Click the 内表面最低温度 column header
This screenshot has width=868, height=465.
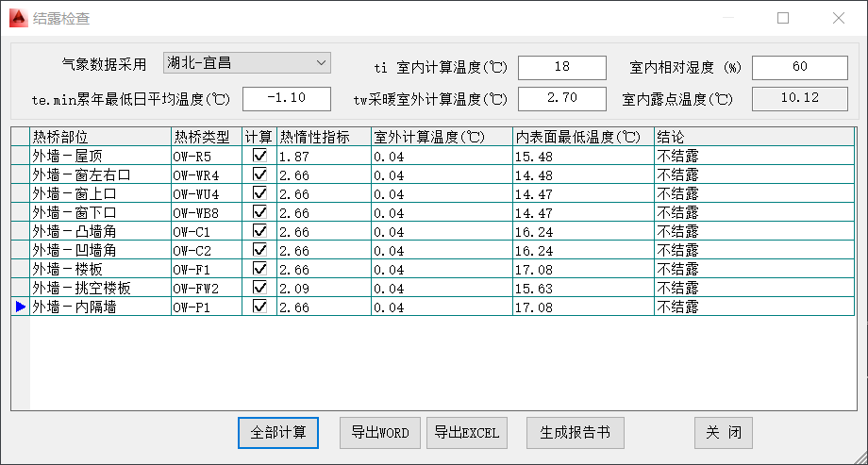[583, 137]
